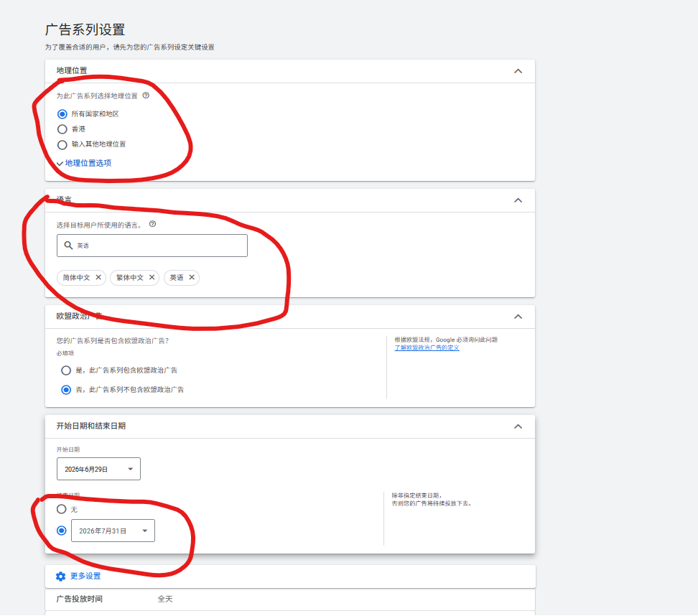This screenshot has width=698, height=616.
Task: Focus the language search input field
Action: 152,246
